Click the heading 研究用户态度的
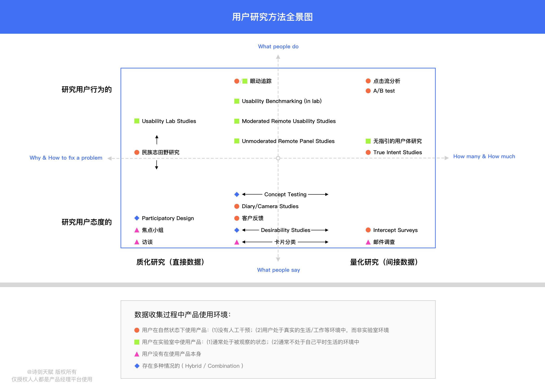 click(86, 222)
